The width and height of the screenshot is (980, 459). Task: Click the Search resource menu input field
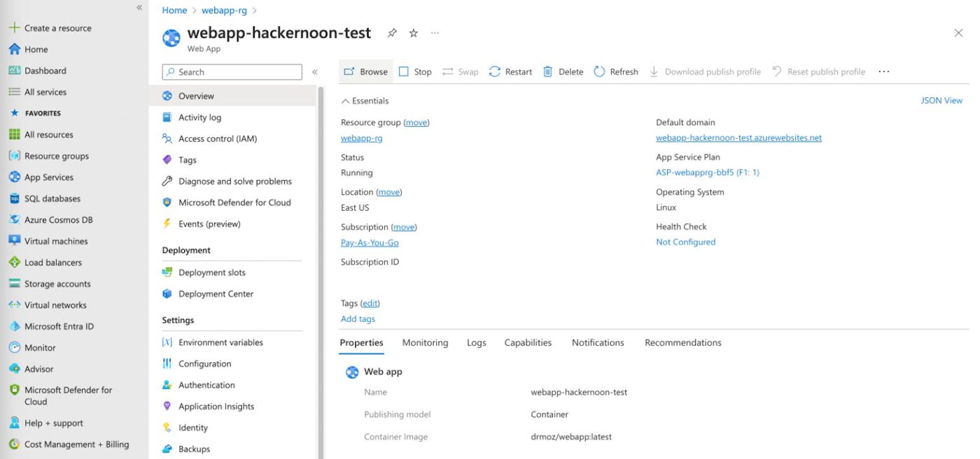pos(232,71)
